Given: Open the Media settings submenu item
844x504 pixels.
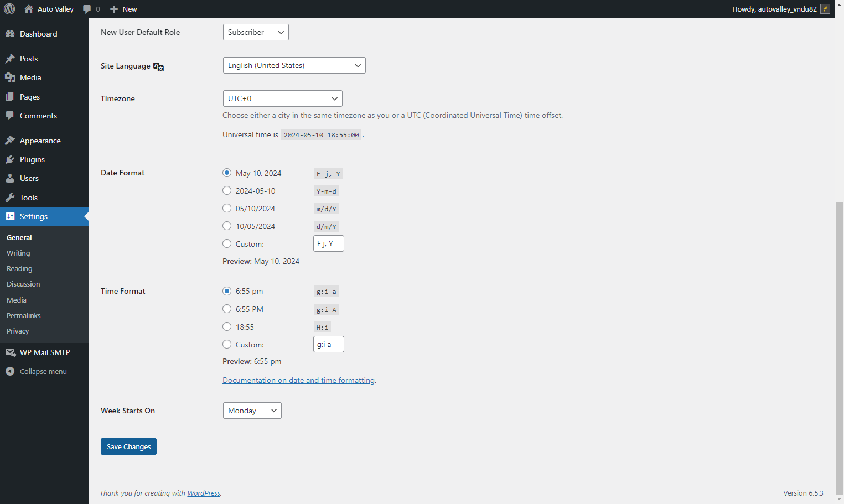Looking at the screenshot, I should click(x=17, y=300).
